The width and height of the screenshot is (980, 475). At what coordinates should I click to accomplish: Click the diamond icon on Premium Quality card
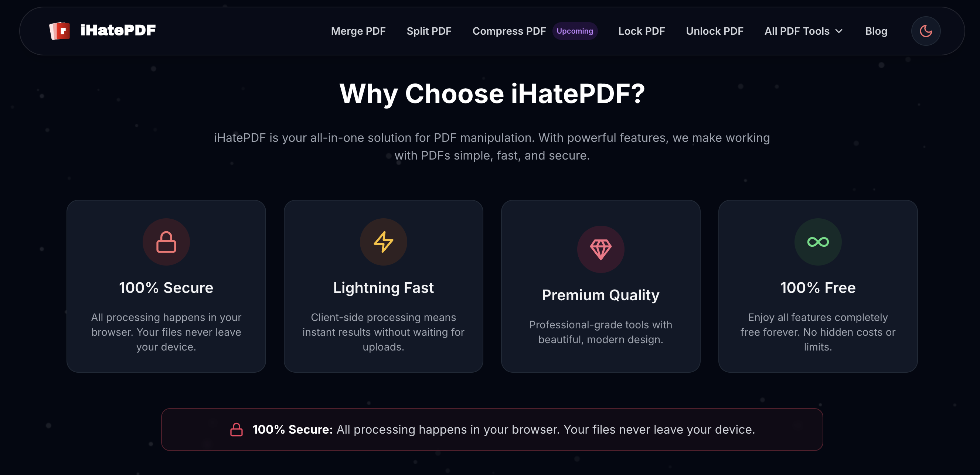click(x=601, y=249)
